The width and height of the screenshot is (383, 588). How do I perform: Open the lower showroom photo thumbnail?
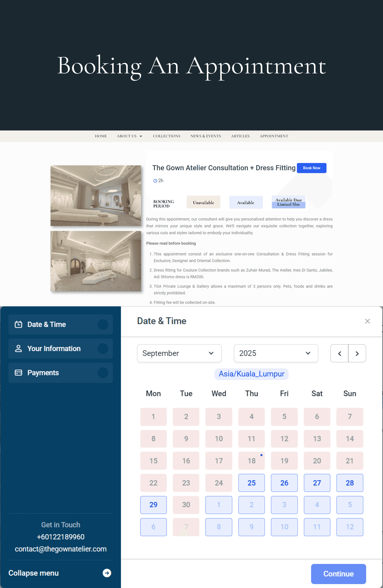point(96,261)
